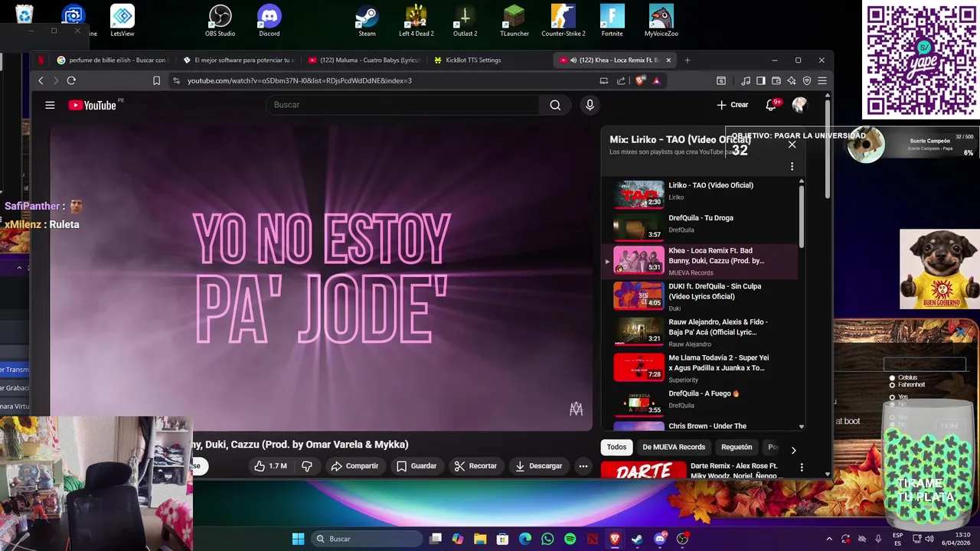Open the Discord desktop shortcut
The height and width of the screenshot is (551, 980).
269,21
